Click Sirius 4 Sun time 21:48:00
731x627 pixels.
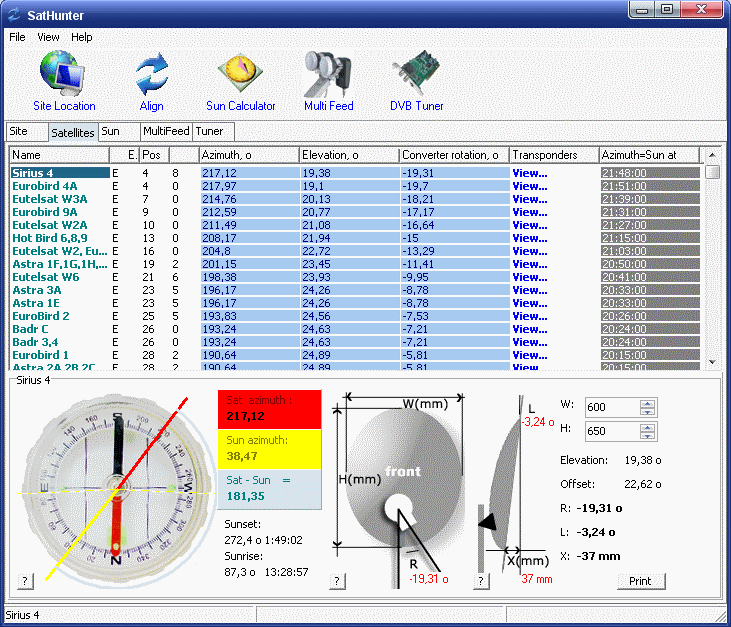point(650,173)
